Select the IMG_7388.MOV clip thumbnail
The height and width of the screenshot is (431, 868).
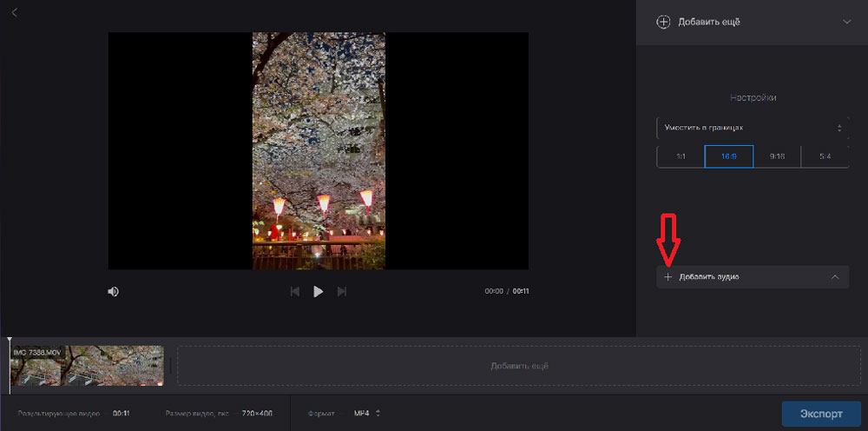point(87,366)
